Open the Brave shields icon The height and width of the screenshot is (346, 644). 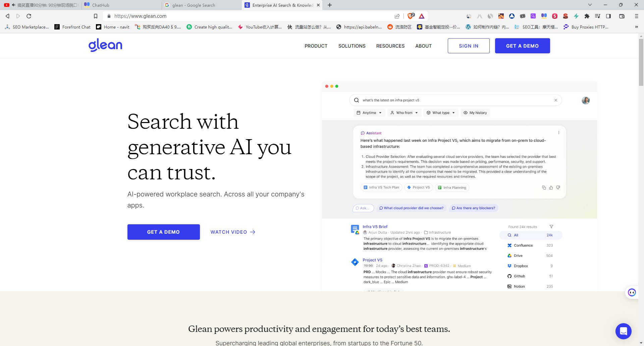[411, 16]
